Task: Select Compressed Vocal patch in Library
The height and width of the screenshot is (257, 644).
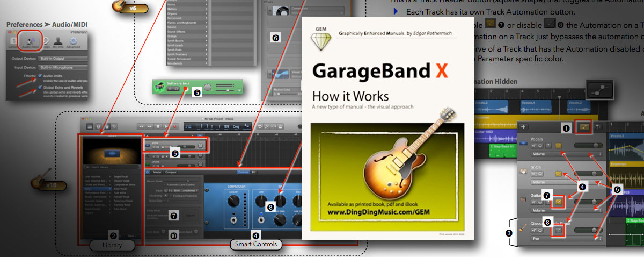Action: tap(125, 185)
